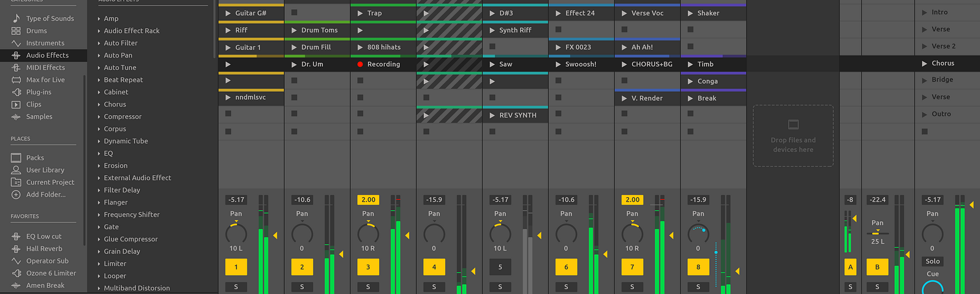980x294 pixels.
Task: Click the master Solo button
Action: (x=932, y=262)
